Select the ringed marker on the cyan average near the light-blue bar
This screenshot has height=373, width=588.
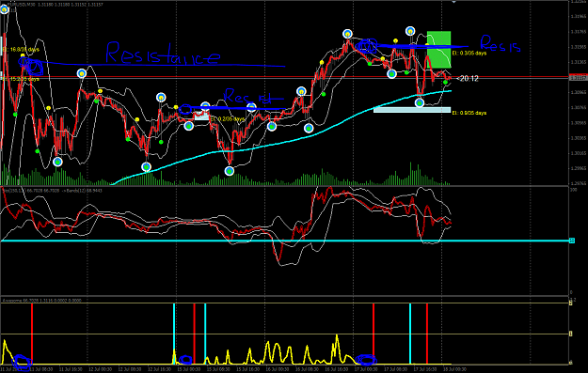(x=420, y=102)
